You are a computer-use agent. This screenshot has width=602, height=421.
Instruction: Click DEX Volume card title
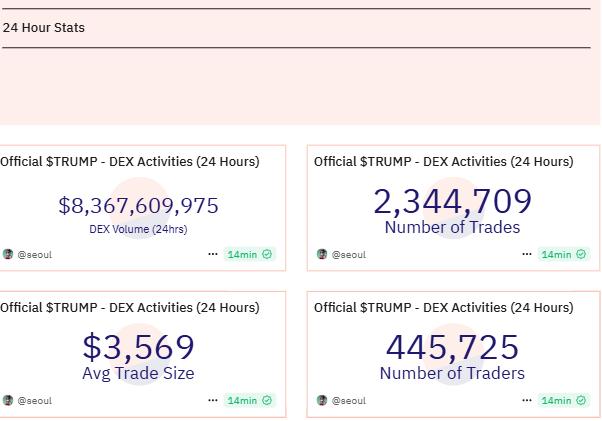(129, 161)
